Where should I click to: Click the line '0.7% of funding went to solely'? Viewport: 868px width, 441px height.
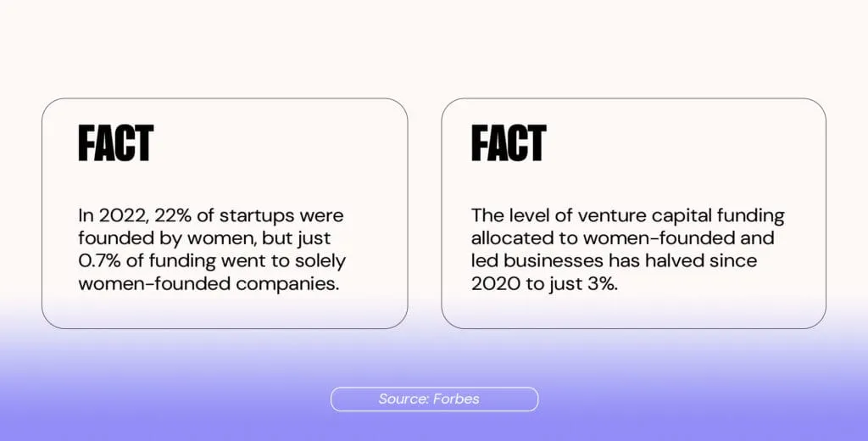point(212,261)
